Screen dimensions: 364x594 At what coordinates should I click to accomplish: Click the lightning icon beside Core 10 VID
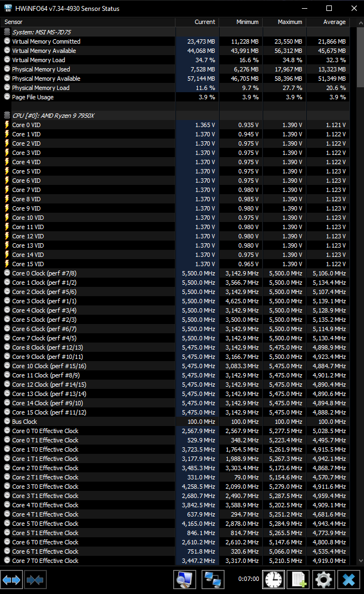[x=7, y=218]
